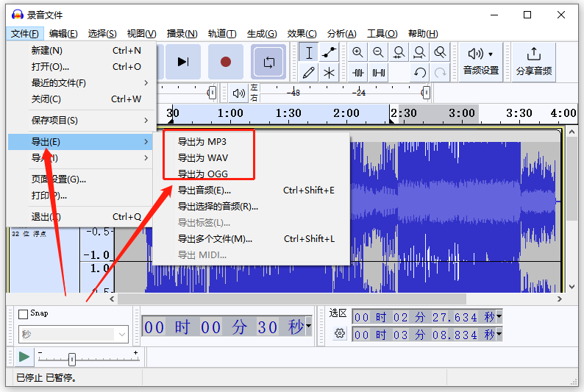Select the Draw pencil tool
The height and width of the screenshot is (392, 584).
coord(309,73)
